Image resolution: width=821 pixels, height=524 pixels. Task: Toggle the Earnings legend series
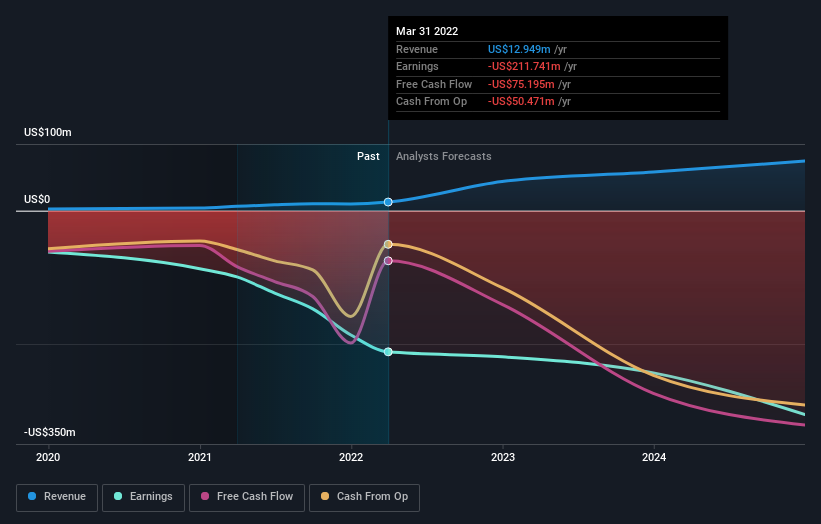point(143,497)
